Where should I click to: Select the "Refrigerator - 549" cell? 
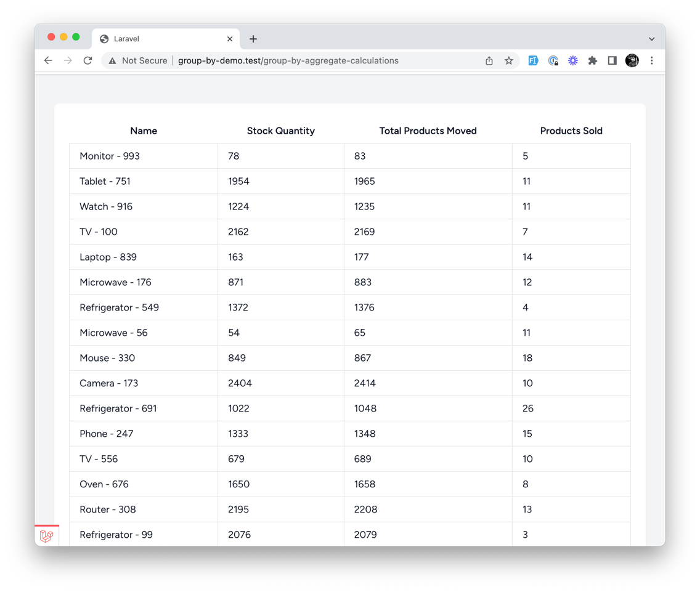point(144,307)
